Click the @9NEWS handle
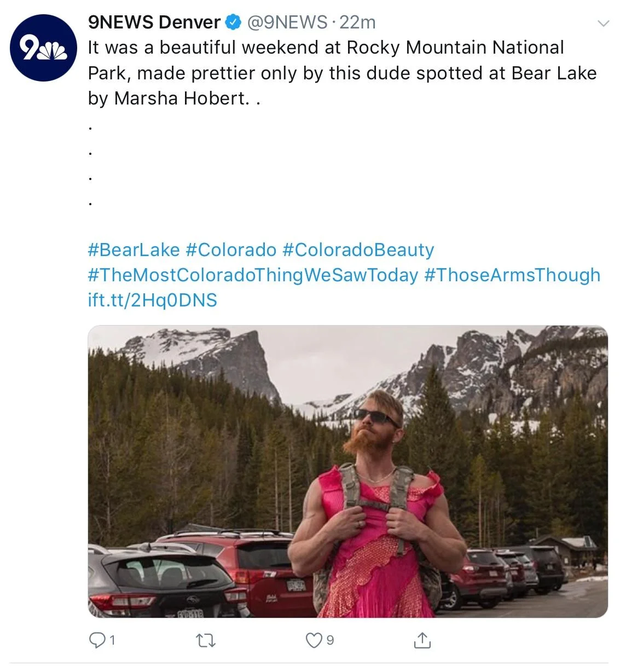Screen dimensions: 620x672 click(x=287, y=22)
